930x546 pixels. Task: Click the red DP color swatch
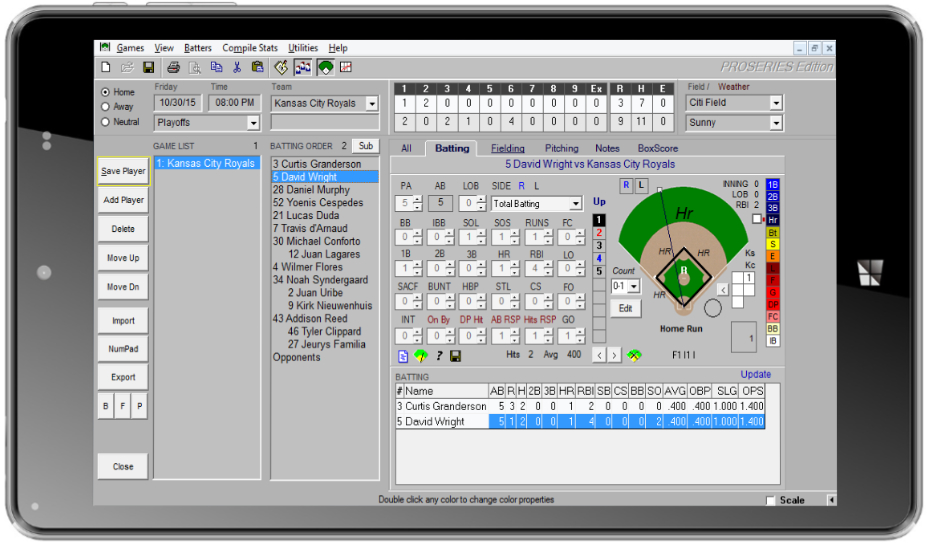click(x=772, y=305)
